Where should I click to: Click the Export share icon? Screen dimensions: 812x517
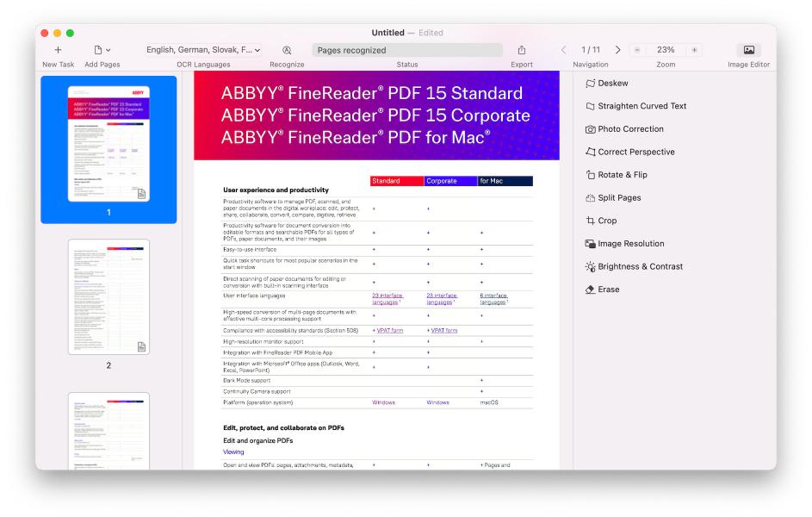point(522,50)
